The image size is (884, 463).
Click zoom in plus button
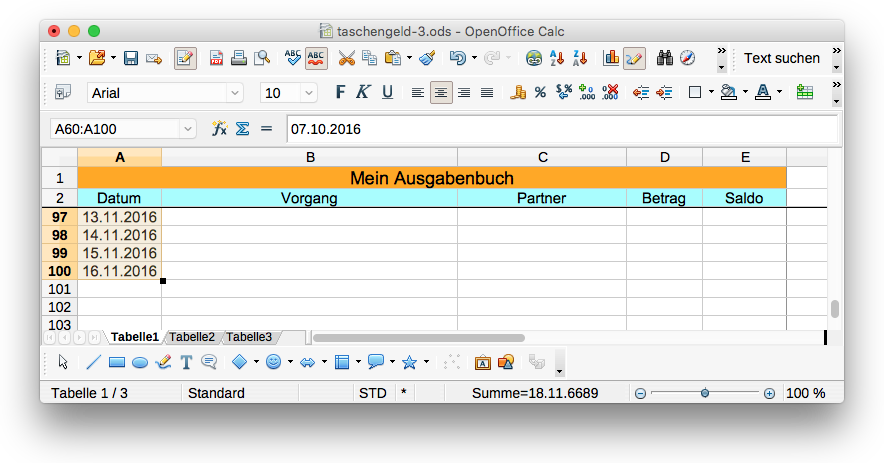769,394
